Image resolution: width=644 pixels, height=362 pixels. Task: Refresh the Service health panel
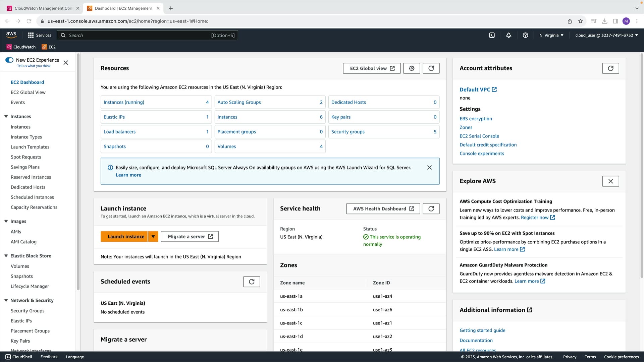pyautogui.click(x=431, y=208)
